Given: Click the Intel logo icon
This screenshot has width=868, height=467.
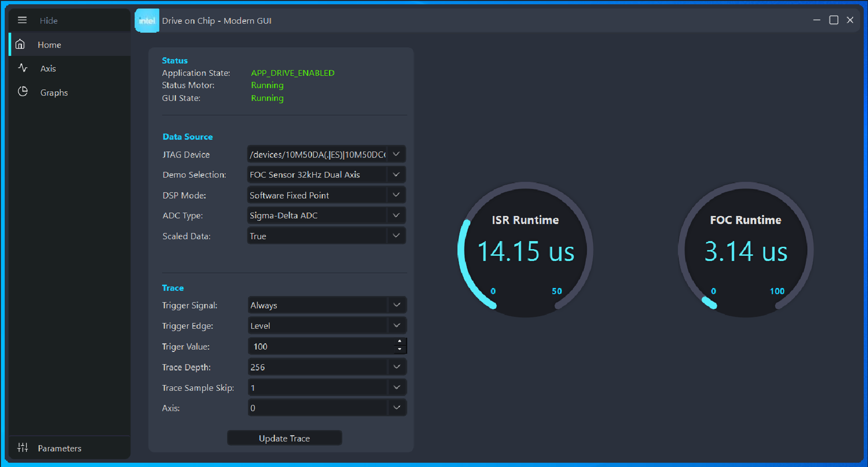Looking at the screenshot, I should [147, 20].
